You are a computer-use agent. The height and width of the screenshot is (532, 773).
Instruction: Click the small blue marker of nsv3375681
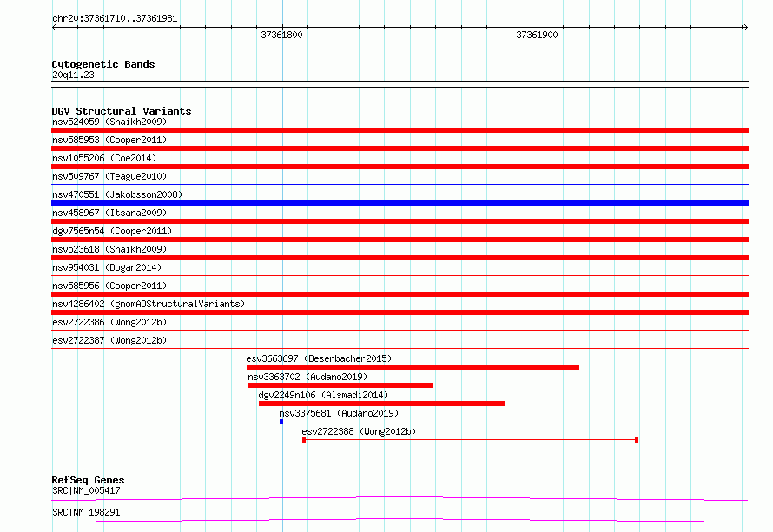281,422
